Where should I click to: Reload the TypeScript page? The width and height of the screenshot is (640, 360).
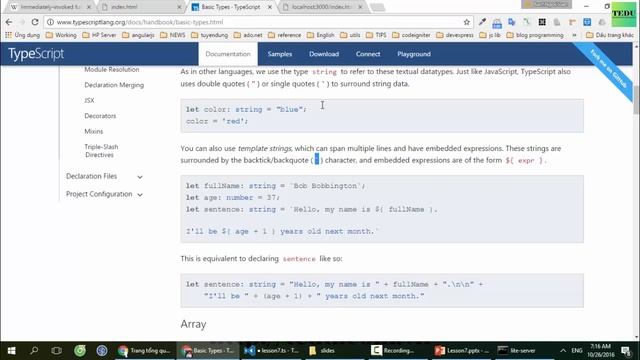[x=35, y=22]
